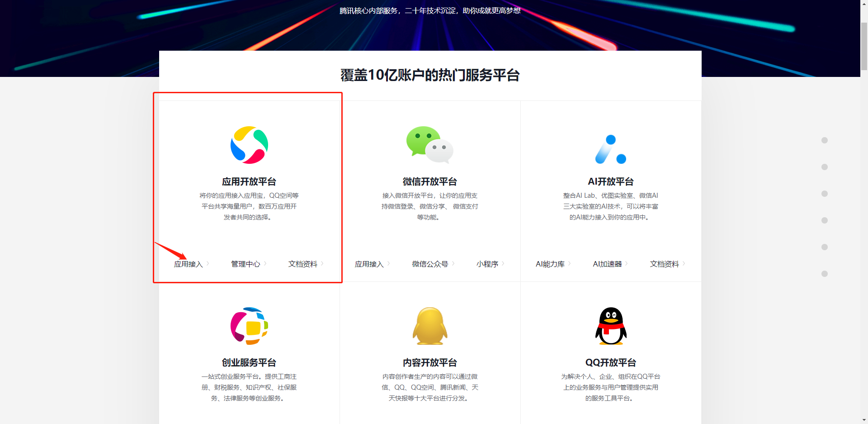Click the 应用开放平台 colorful logo icon
The width and height of the screenshot is (868, 424).
(249, 145)
